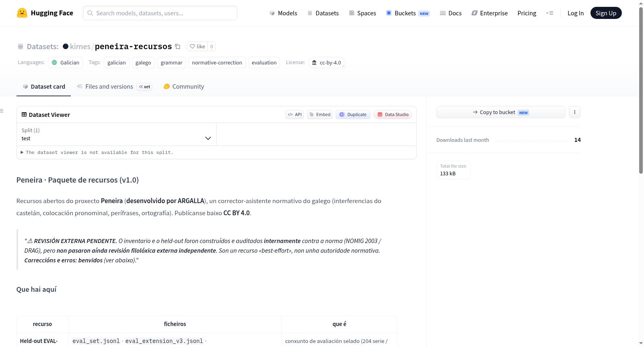Click the Total file size 133 kB box
644x347 pixels.
pyautogui.click(x=453, y=170)
